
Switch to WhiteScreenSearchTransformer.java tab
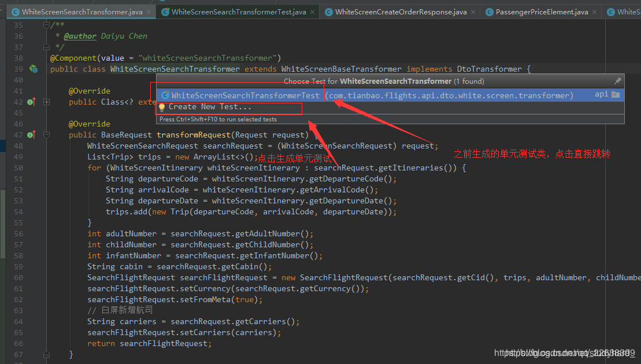82,12
